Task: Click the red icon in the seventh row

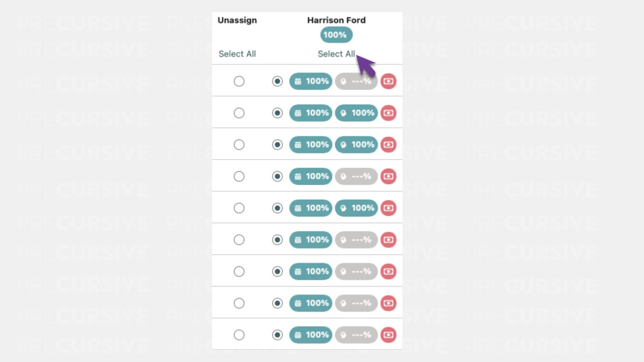Action: (388, 271)
